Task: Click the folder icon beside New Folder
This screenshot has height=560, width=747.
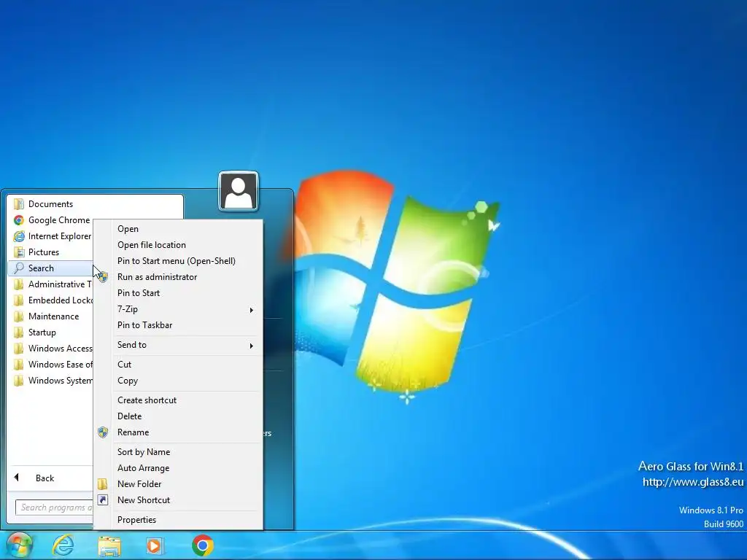Action: (103, 484)
